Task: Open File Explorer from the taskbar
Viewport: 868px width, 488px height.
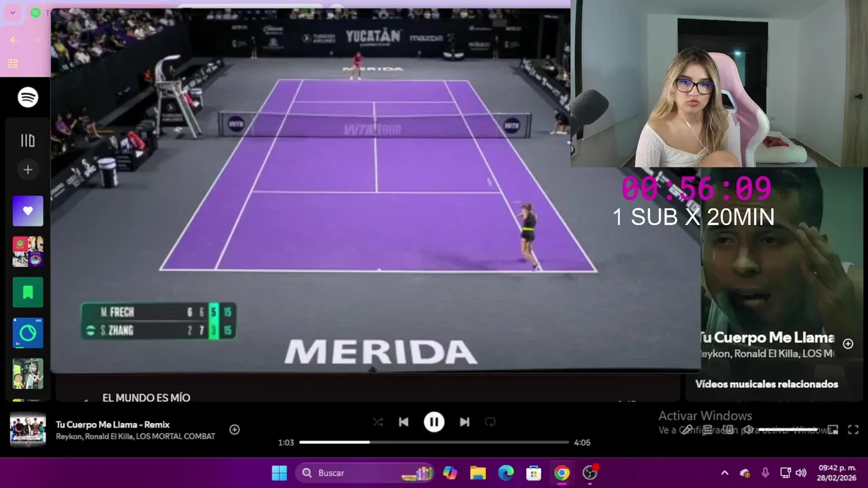Action: click(478, 473)
